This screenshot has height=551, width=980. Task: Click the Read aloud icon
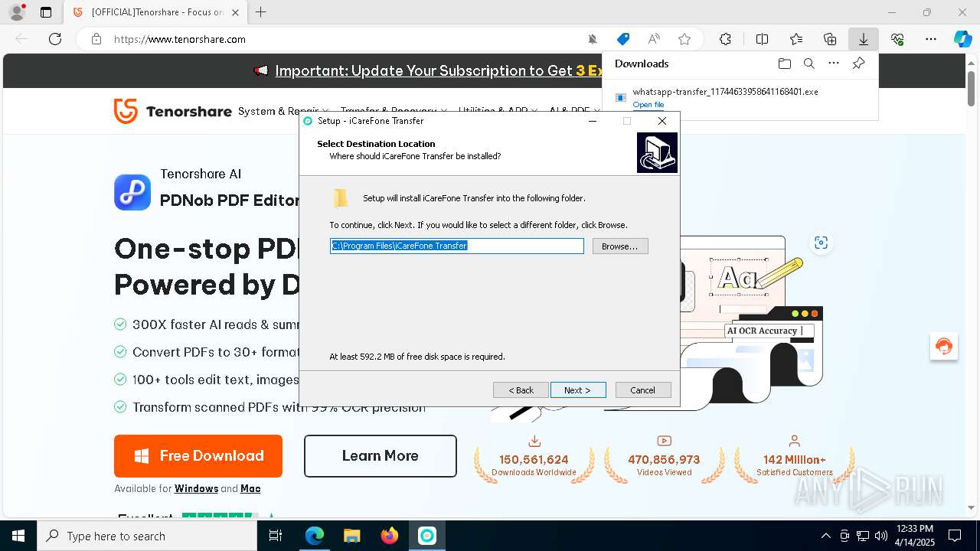[x=654, y=39]
